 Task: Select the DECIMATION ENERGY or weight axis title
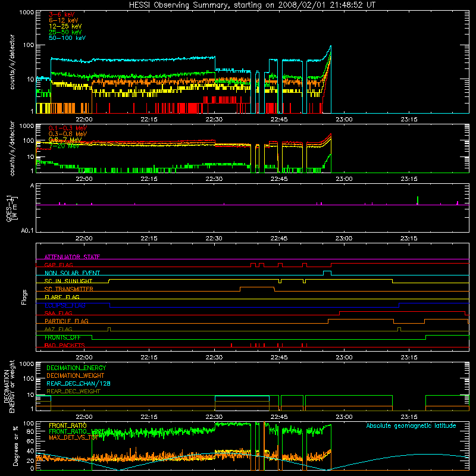tap(9, 386)
